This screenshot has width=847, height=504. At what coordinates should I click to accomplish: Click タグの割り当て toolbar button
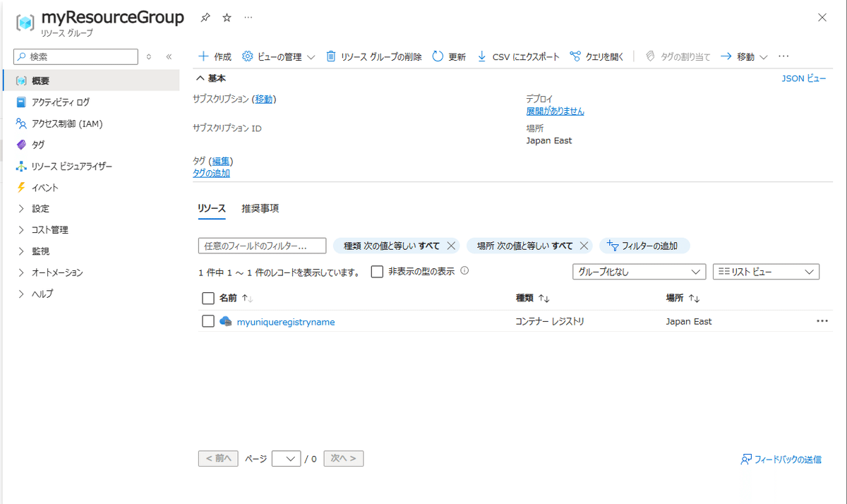[678, 56]
